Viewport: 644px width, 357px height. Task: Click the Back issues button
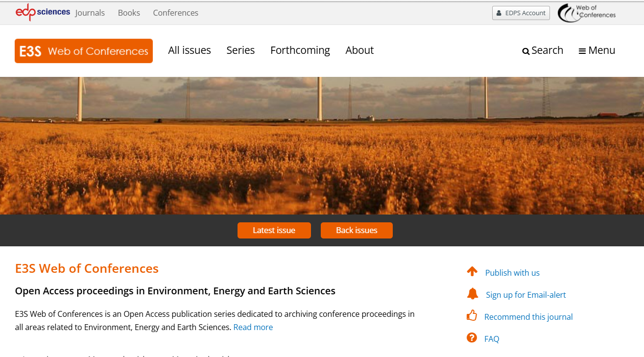(357, 230)
